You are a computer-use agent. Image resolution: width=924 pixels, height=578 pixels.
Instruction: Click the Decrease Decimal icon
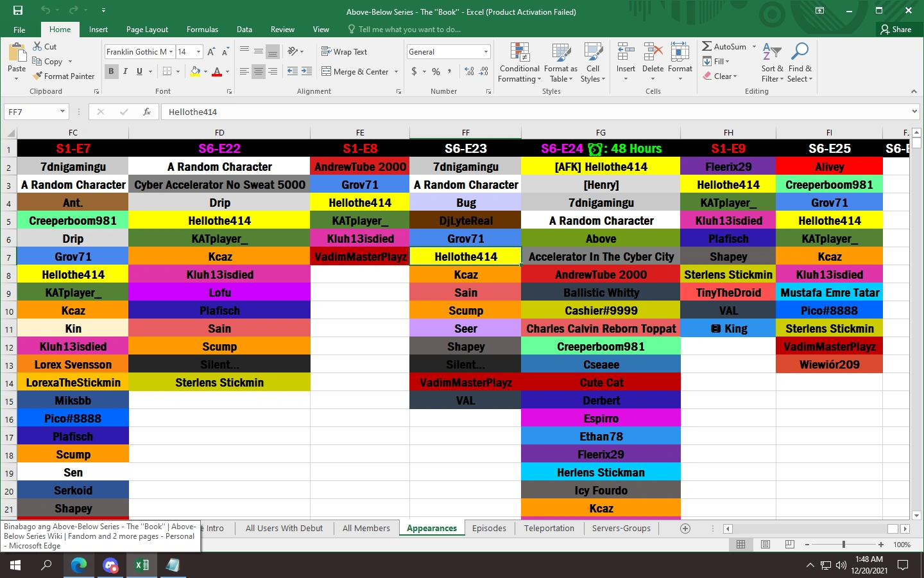tap(484, 71)
